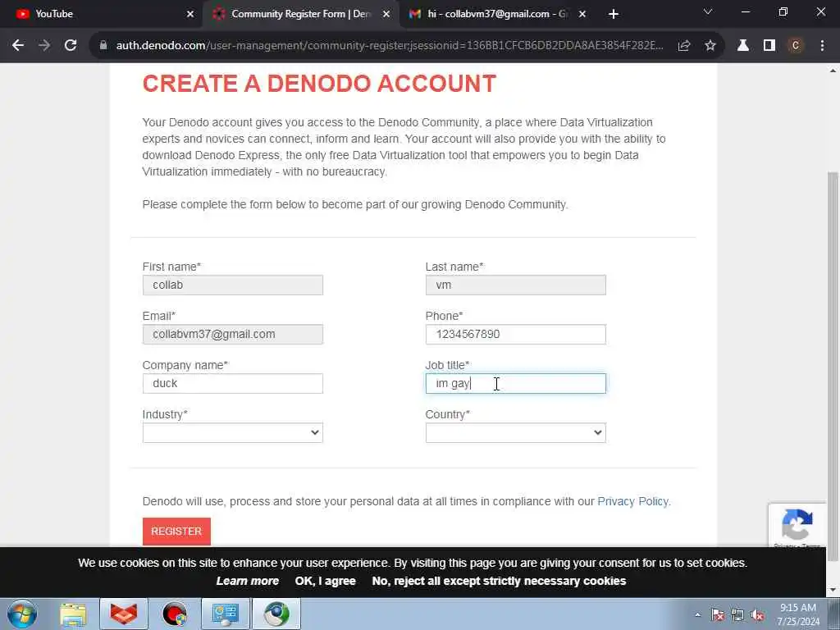Open the Chrome Labs flask icon
This screenshot has height=630, width=840.
click(x=743, y=46)
